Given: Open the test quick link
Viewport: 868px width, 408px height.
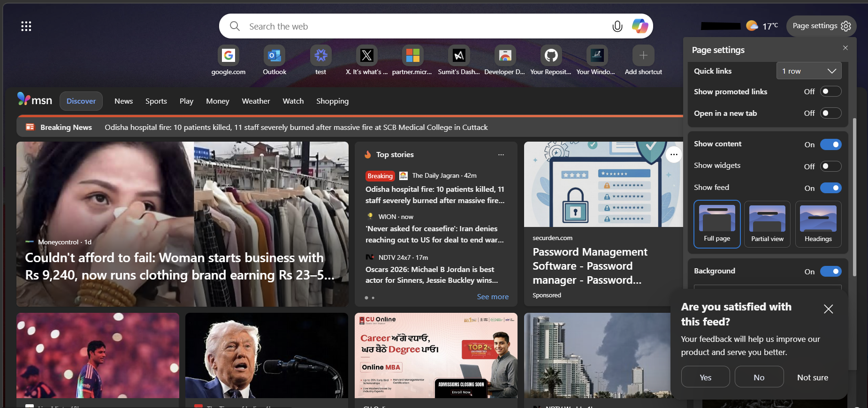Looking at the screenshot, I should 321,60.
